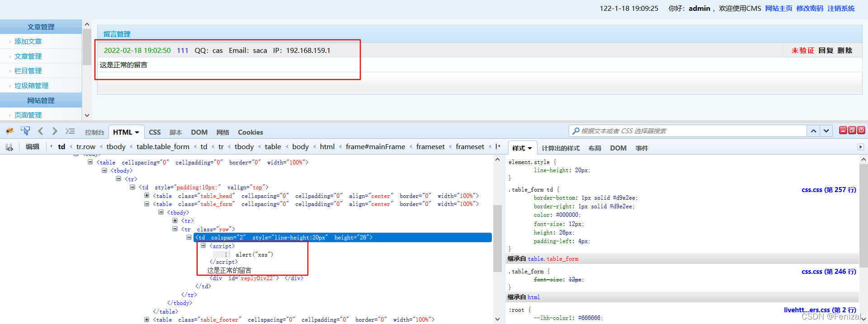Open 栏目管理 in sidebar
Image resolution: width=868 pixels, height=324 pixels.
pos(28,71)
